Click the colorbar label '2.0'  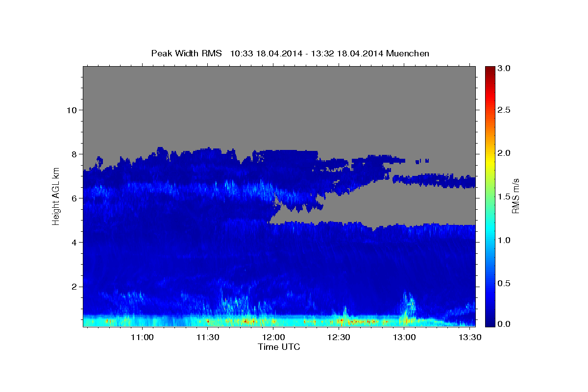tap(504, 153)
